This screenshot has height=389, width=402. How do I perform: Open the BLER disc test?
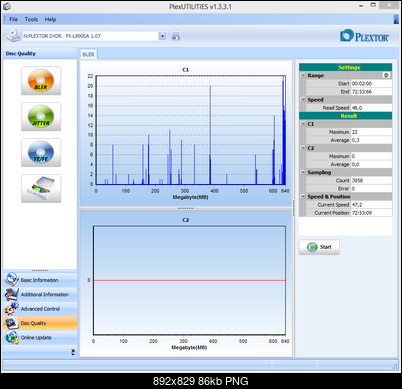(x=41, y=81)
